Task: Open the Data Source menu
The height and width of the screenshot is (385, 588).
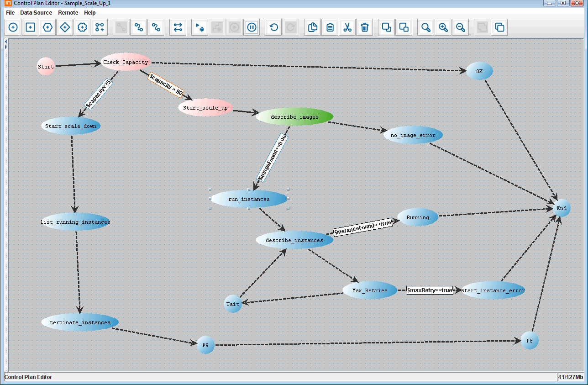Action: click(x=36, y=13)
